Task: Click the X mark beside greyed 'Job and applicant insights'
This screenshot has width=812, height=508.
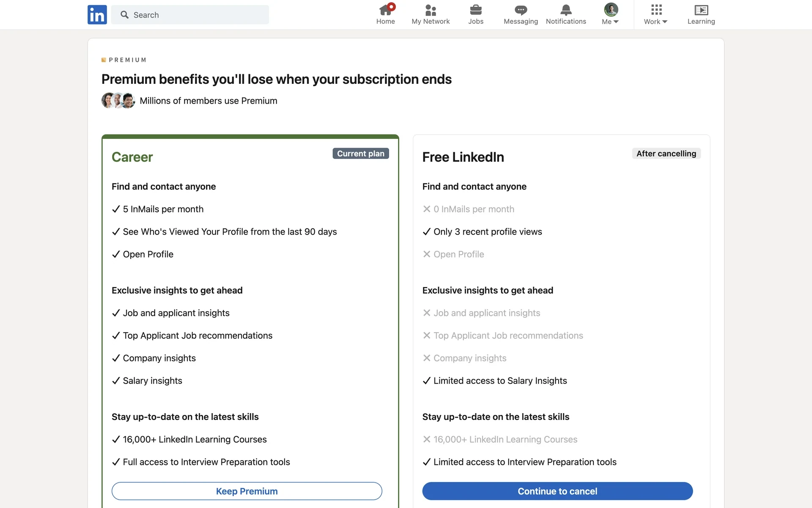Action: point(427,313)
